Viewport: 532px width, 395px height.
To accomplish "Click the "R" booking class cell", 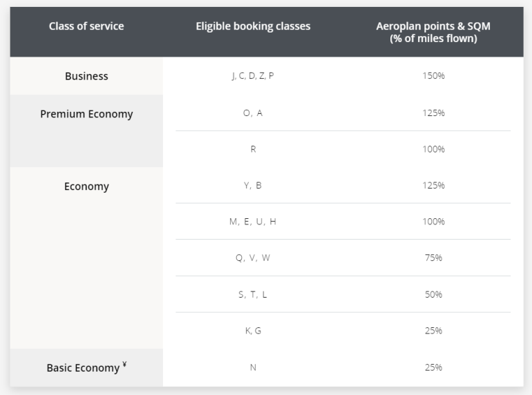I will [x=253, y=149].
